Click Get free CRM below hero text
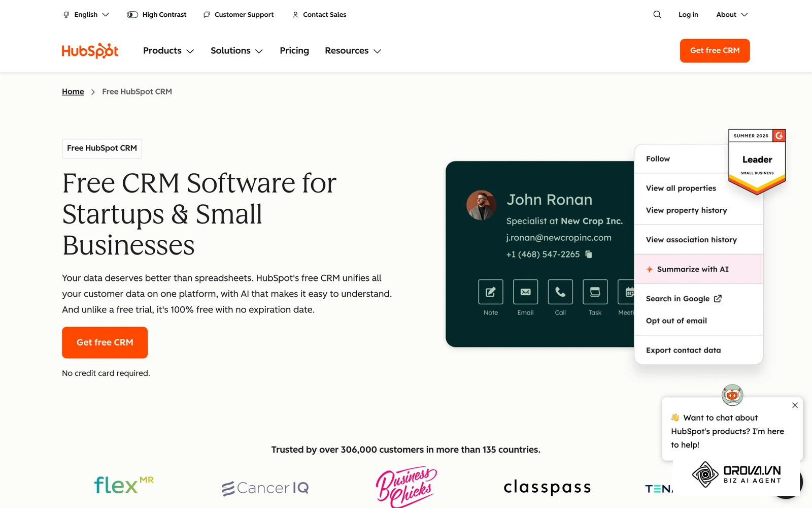This screenshot has width=812, height=508. (105, 342)
